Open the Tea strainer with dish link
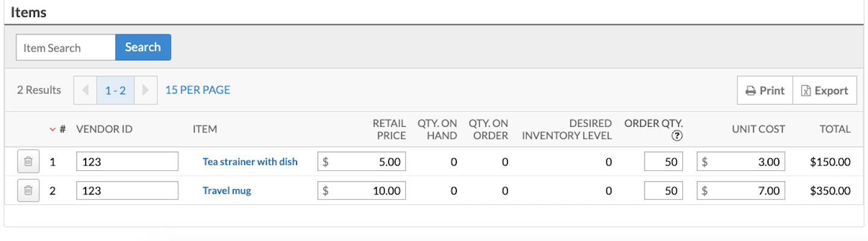The width and height of the screenshot is (868, 241). point(250,161)
